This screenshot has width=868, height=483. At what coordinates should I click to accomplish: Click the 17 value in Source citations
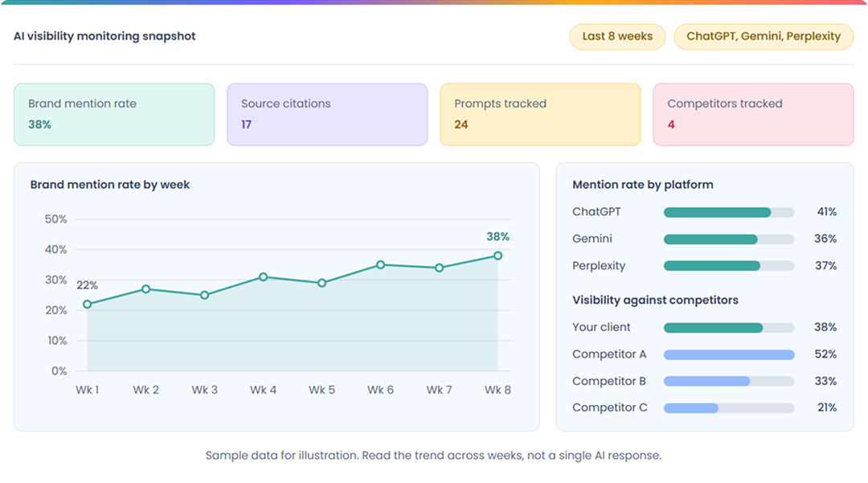click(x=247, y=125)
